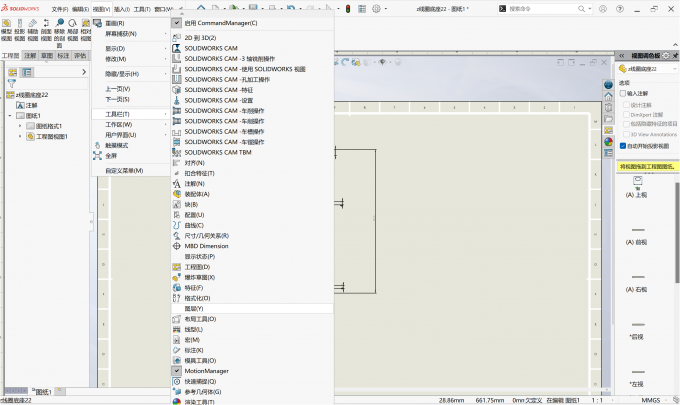Image resolution: width=680 pixels, height=405 pixels.
Task: Switch to the 注解 ribbon tab
Action: coord(30,56)
